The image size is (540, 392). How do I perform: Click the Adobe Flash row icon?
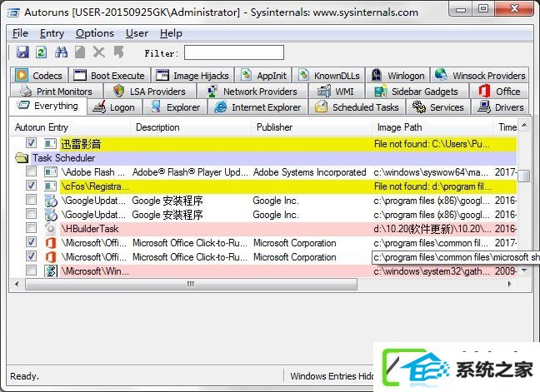(51, 172)
